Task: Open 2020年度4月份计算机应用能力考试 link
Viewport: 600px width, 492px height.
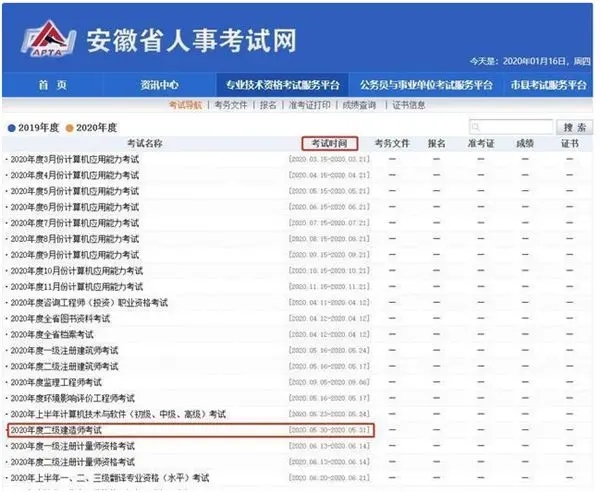Action: 75,175
